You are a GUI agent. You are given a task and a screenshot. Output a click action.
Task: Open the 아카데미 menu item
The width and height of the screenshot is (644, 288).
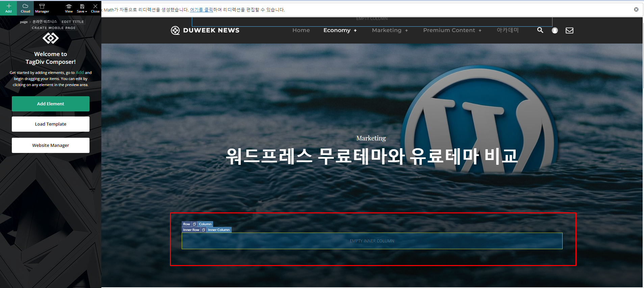(508, 30)
